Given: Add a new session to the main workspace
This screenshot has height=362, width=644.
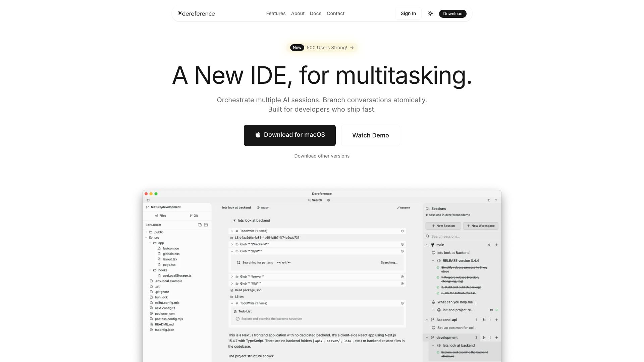Looking at the screenshot, I should 496,245.
